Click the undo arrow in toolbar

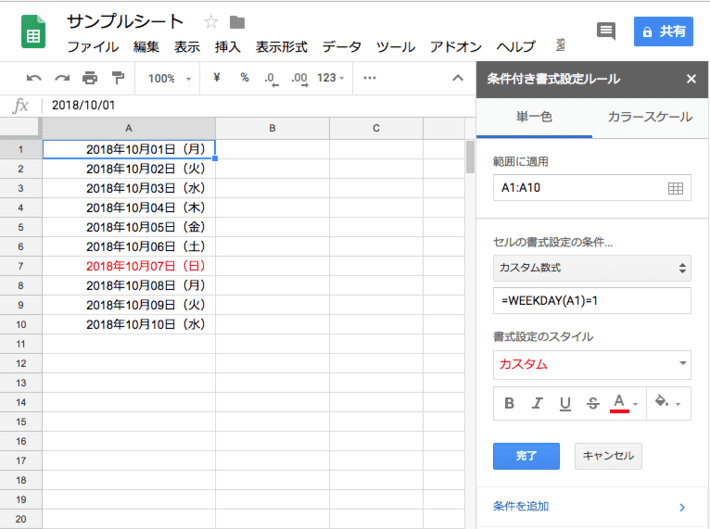point(34,78)
